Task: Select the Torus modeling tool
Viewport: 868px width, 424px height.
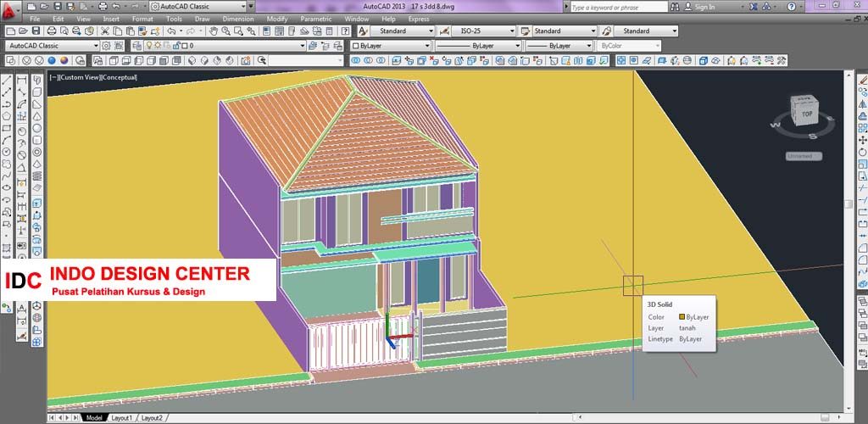Action: pyautogui.click(x=37, y=152)
